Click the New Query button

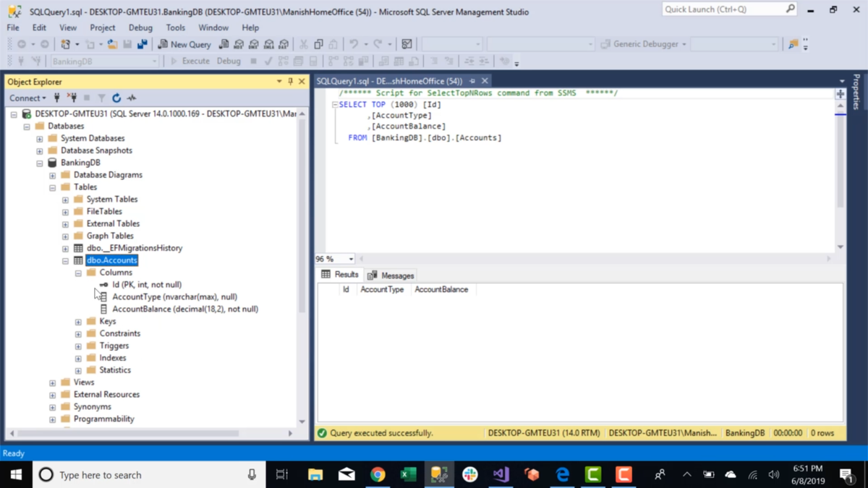point(184,44)
